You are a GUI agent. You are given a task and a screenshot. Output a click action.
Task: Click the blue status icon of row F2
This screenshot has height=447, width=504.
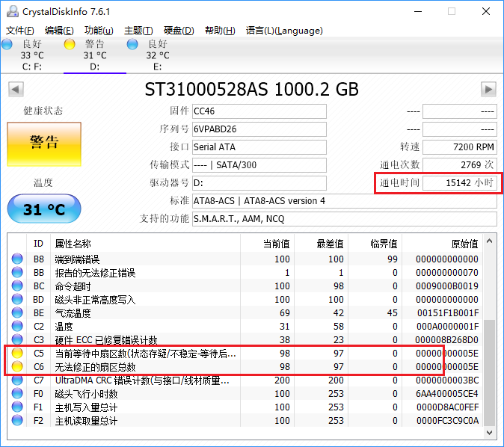pos(17,421)
